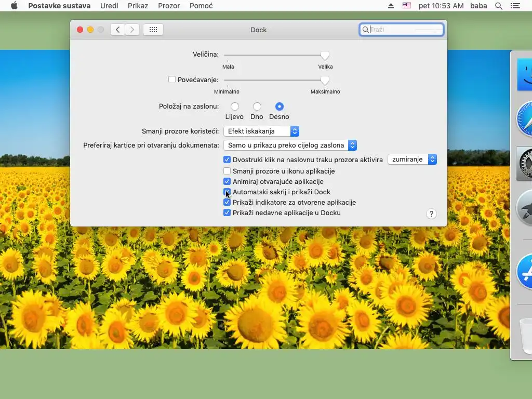This screenshot has width=532, height=399.
Task: Click the Velika label under size slider
Action: [x=325, y=67]
